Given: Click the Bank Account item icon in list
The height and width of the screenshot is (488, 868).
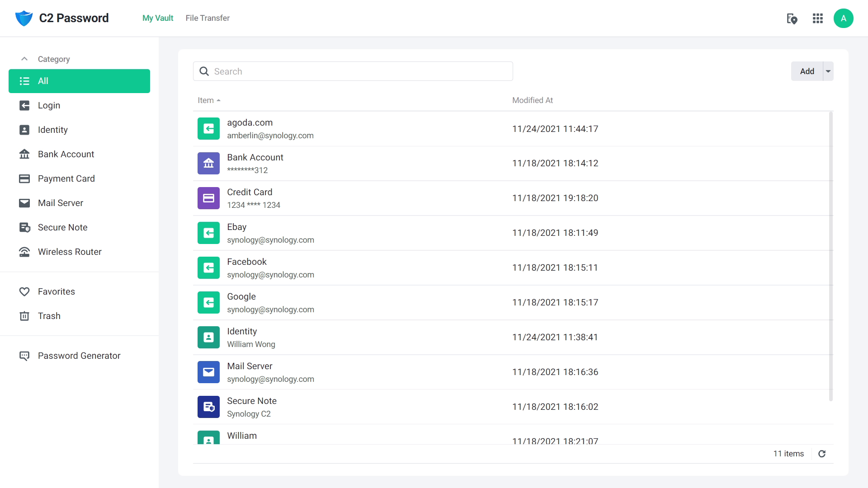Looking at the screenshot, I should point(208,164).
